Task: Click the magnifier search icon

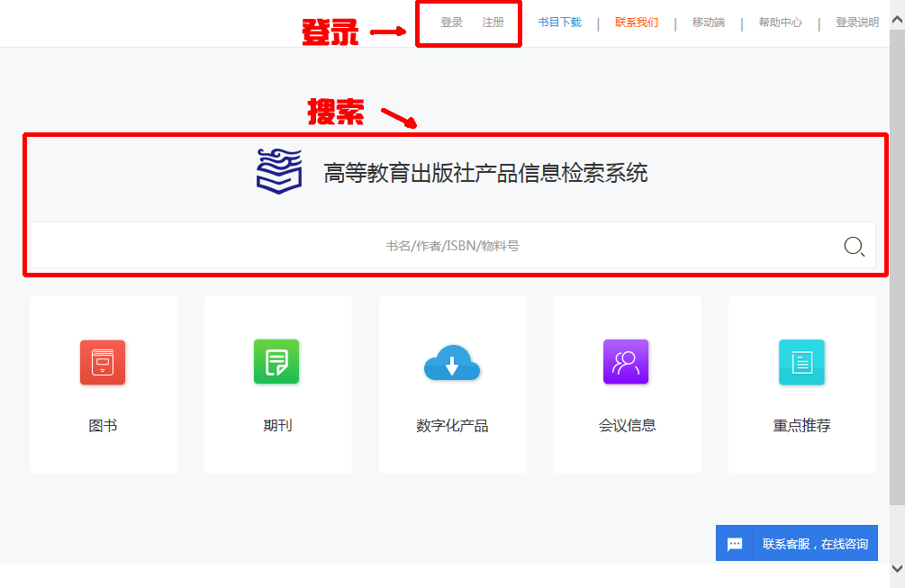Action: tap(855, 247)
